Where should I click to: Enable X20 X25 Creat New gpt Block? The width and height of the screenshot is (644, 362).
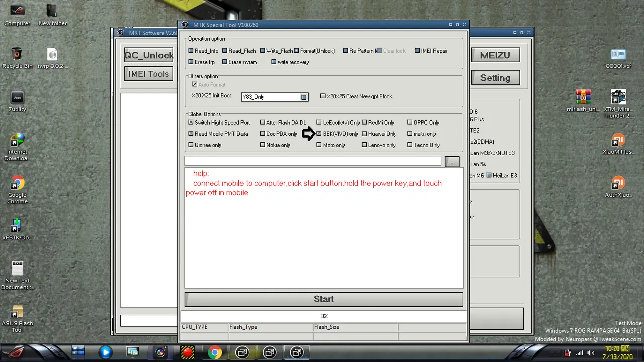[x=323, y=96]
